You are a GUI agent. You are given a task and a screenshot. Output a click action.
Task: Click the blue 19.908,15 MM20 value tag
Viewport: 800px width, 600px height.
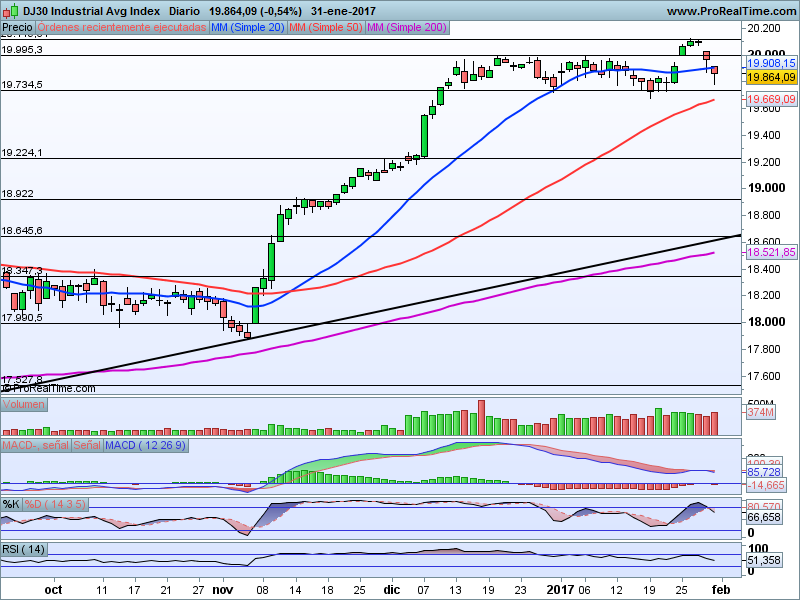pos(771,63)
